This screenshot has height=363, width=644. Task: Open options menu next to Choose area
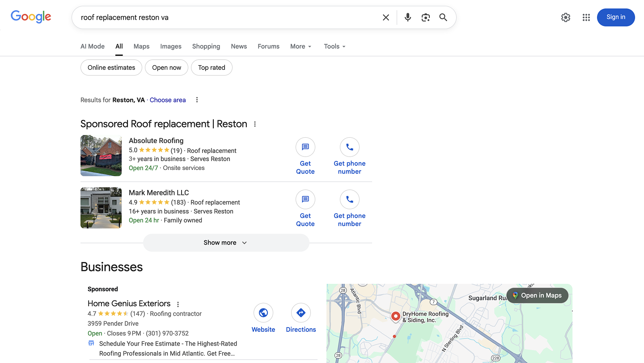click(197, 100)
